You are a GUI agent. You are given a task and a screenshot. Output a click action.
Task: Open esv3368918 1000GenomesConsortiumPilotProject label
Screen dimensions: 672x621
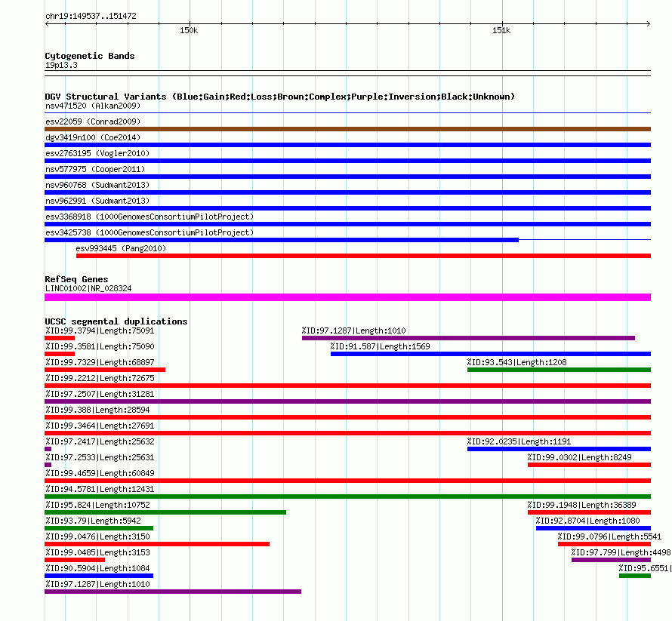click(150, 217)
